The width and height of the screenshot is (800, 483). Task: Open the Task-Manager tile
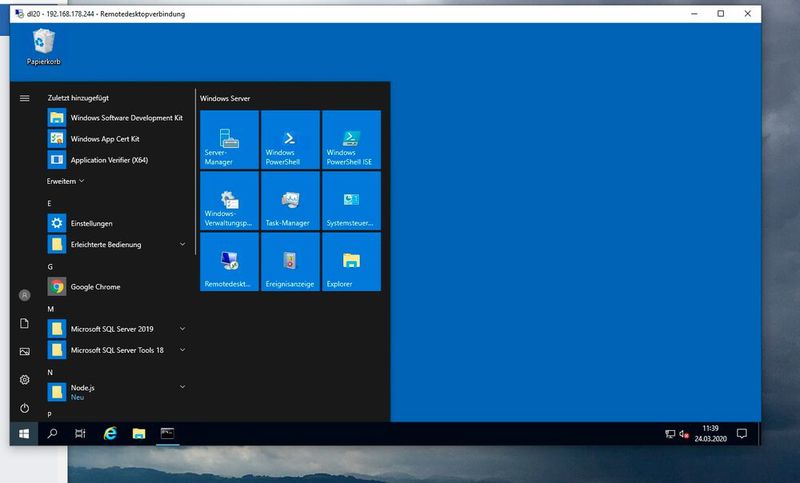point(290,201)
